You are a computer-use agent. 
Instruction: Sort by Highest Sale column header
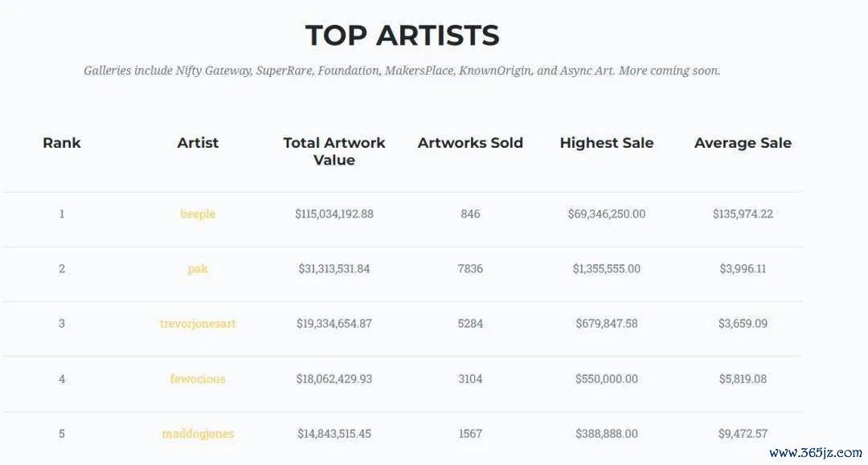[x=606, y=143]
